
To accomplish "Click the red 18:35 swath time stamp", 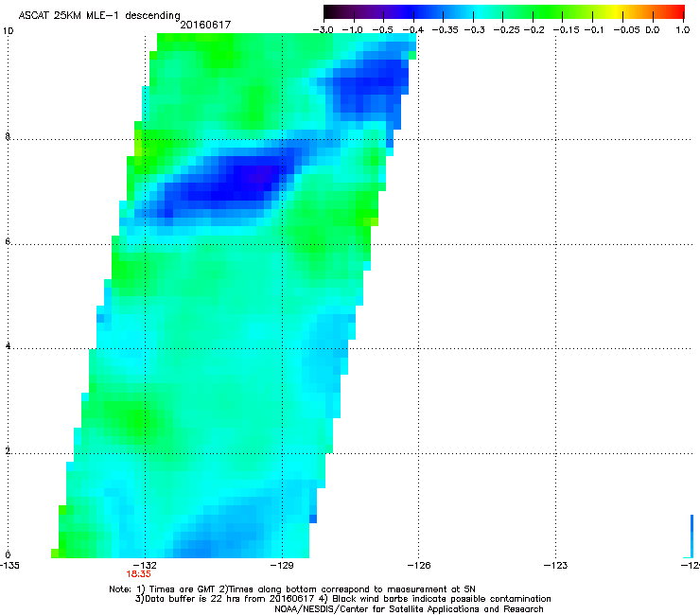I will (138, 574).
